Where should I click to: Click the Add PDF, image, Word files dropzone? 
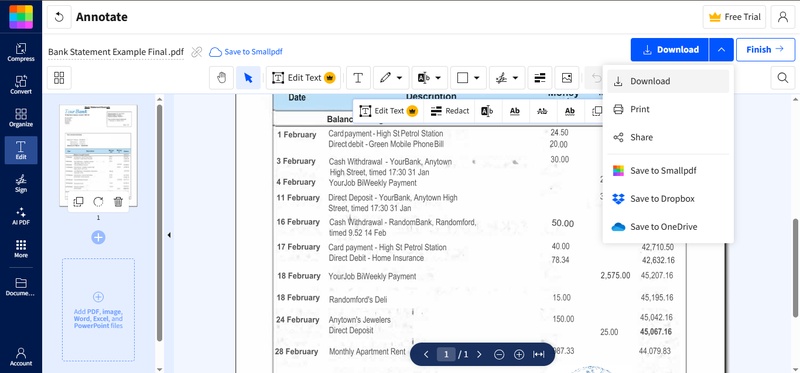98,310
